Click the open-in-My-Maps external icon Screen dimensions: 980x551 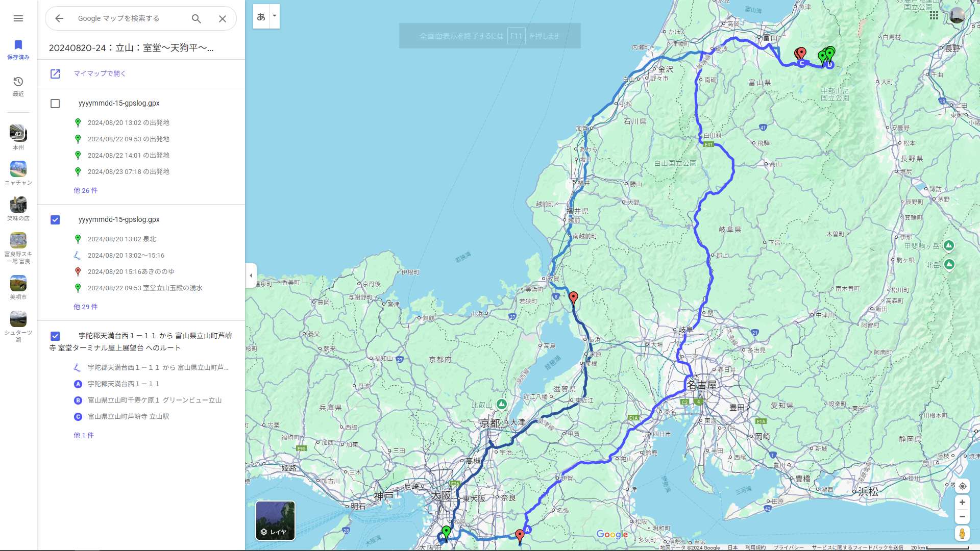[x=55, y=74]
